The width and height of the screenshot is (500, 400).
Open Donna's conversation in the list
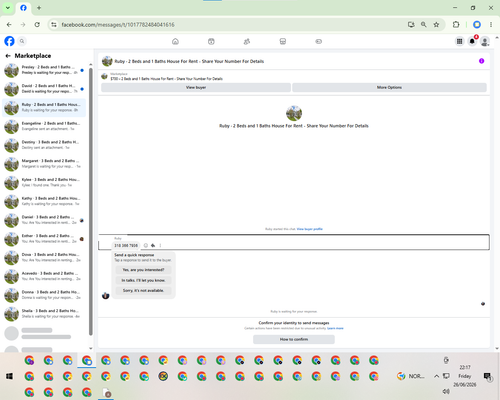tap(44, 295)
